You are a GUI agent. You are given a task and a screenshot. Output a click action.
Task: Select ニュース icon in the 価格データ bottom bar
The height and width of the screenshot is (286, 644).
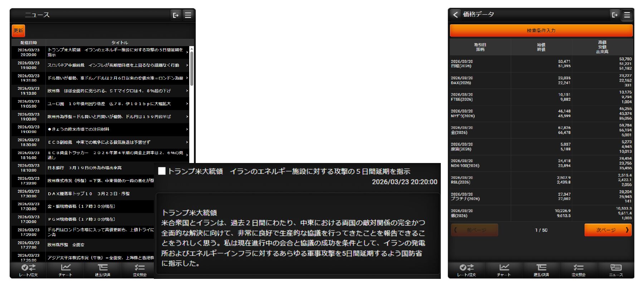(616, 270)
